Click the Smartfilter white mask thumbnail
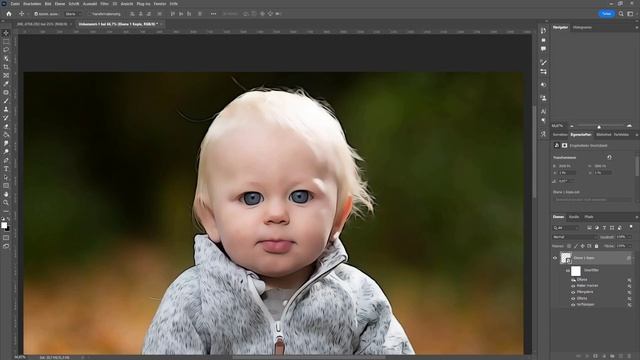640x360 pixels. click(x=576, y=271)
